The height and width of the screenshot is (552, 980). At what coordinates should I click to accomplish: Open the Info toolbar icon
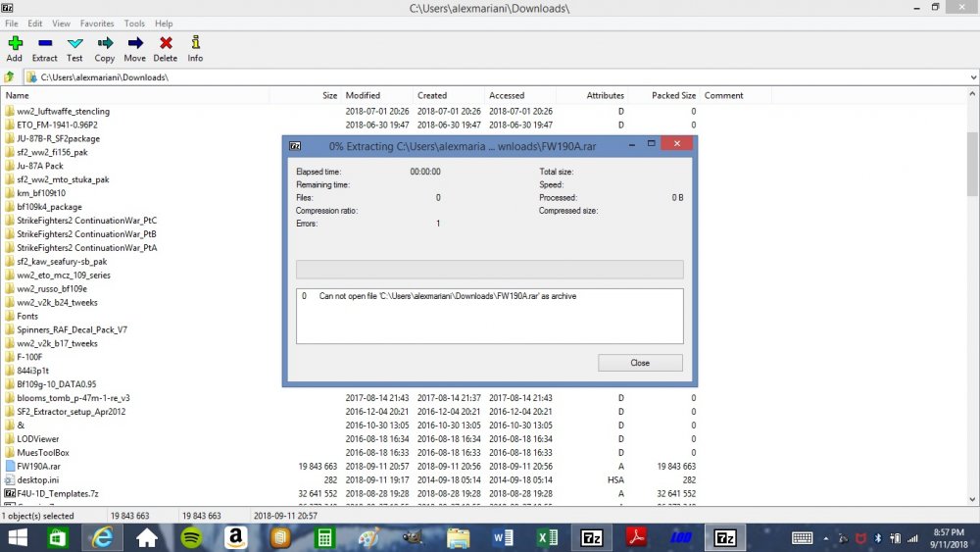point(196,43)
